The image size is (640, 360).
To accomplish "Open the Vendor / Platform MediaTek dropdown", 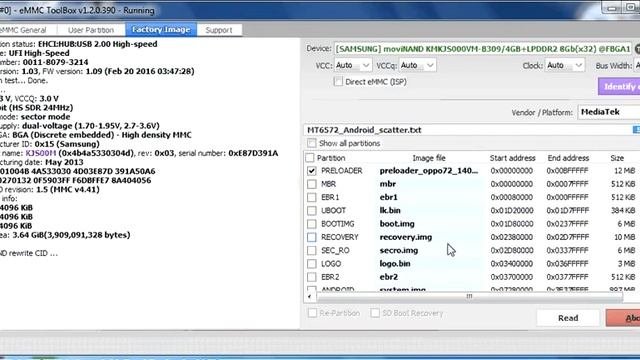I will [x=609, y=112].
